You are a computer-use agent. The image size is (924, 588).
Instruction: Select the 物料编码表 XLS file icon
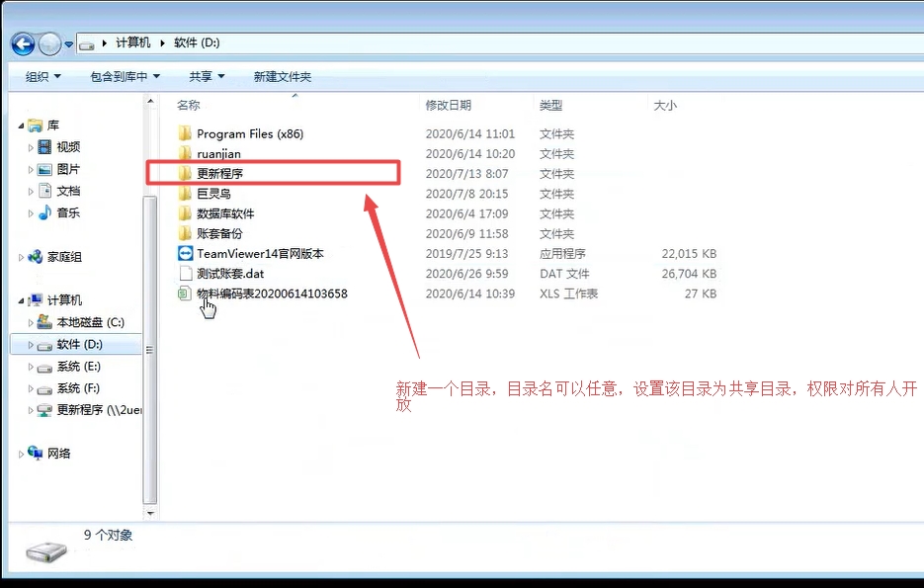tap(184, 294)
